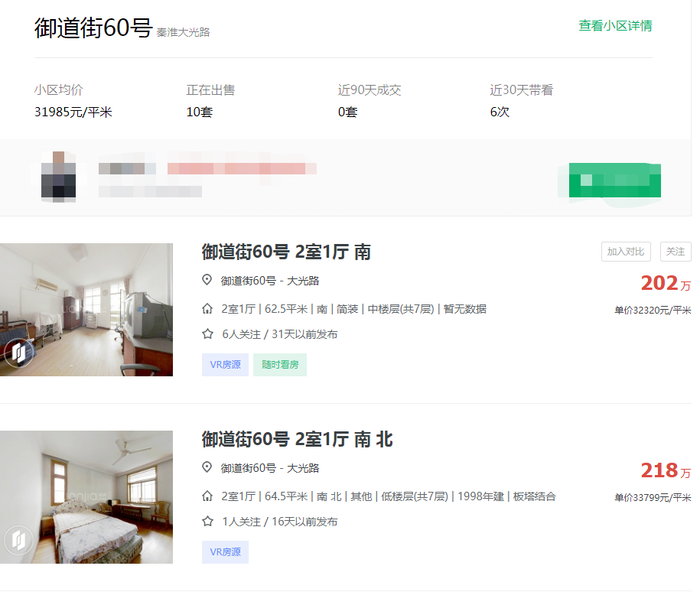Click first listing's 御道街60号 community link
The image size is (700, 592).
coord(248,281)
